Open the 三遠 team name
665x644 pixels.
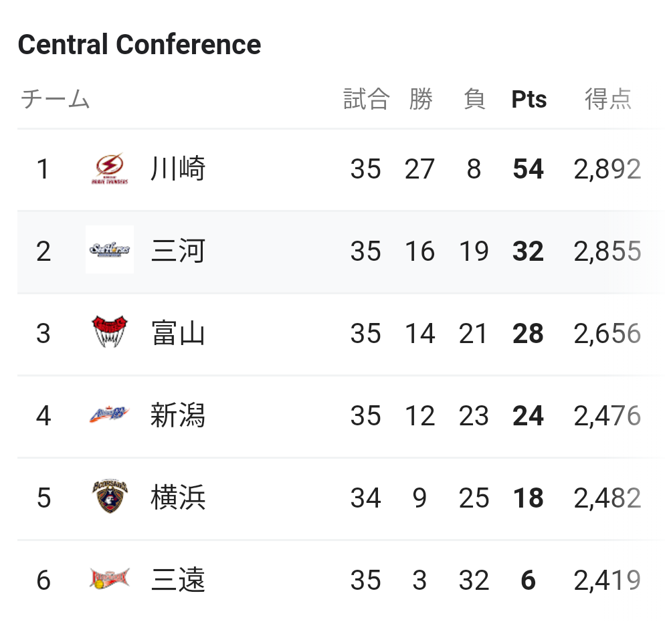[178, 580]
